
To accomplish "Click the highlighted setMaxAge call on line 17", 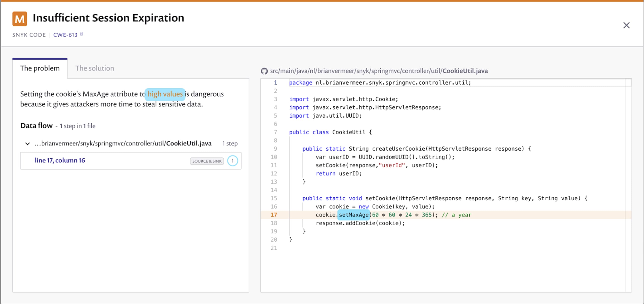I will 354,215.
